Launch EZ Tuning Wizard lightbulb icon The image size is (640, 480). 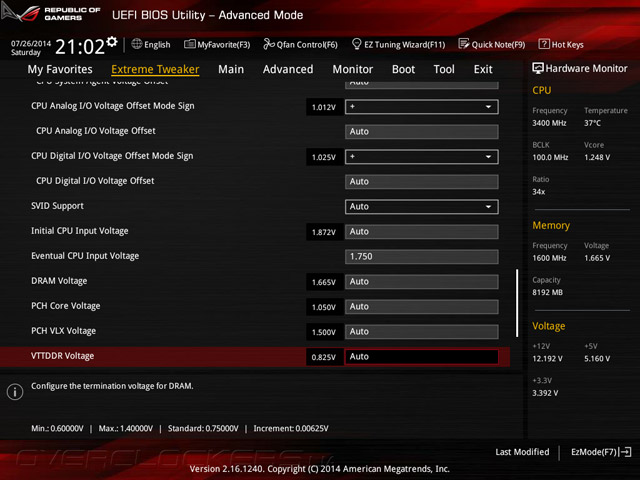point(356,44)
